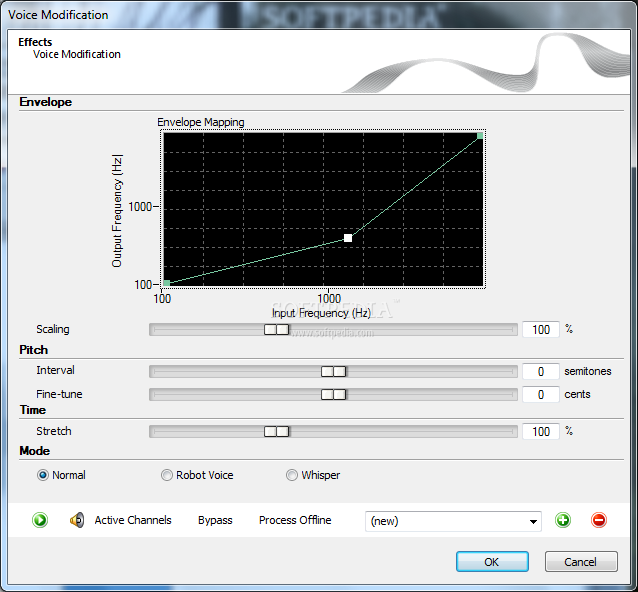Click the 'Voice Modification' subtitle under Effects
This screenshot has height=592, width=638.
pos(76,54)
